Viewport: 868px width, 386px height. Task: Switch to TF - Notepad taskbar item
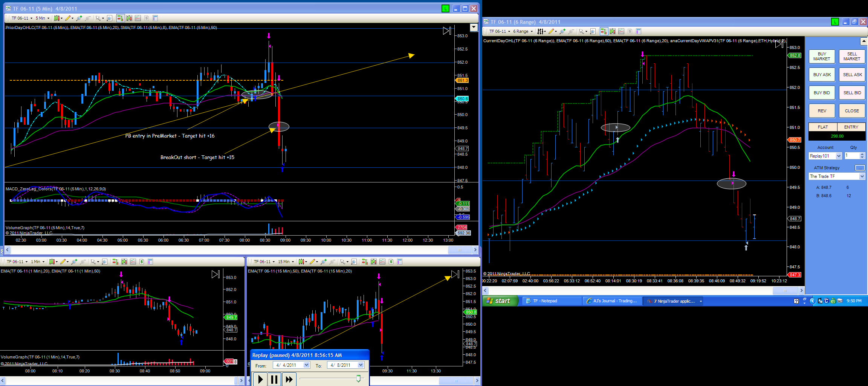(x=552, y=301)
